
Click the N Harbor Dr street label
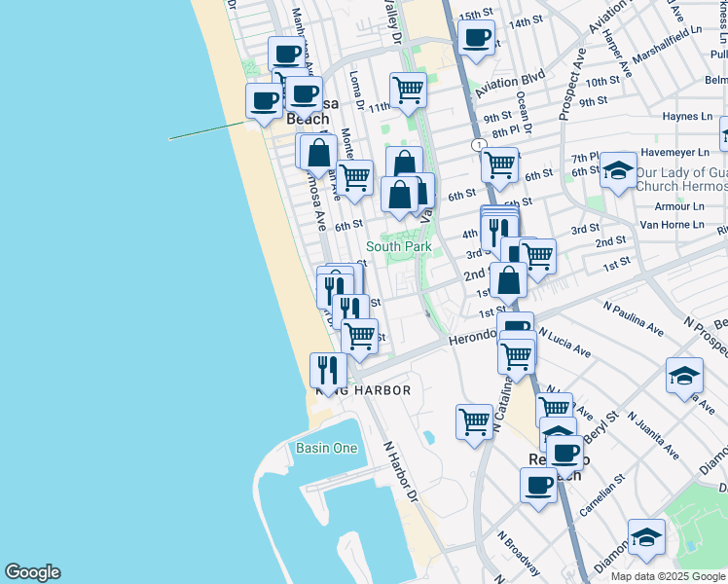pos(401,472)
